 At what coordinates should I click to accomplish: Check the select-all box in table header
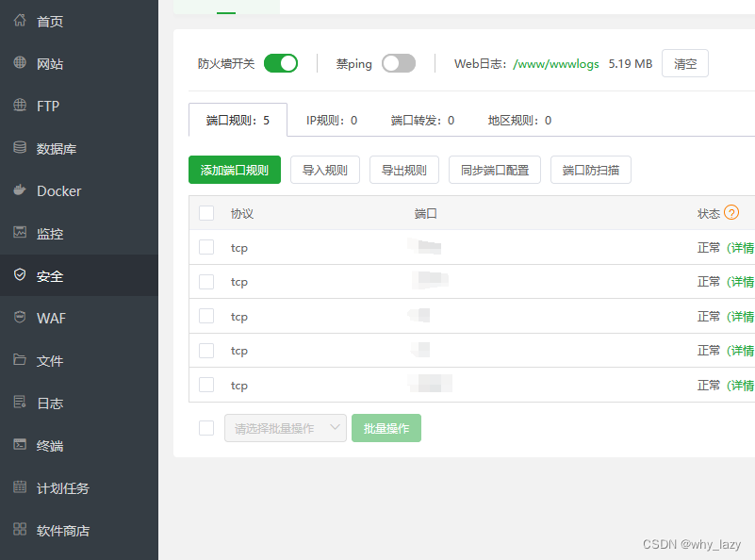tap(206, 213)
